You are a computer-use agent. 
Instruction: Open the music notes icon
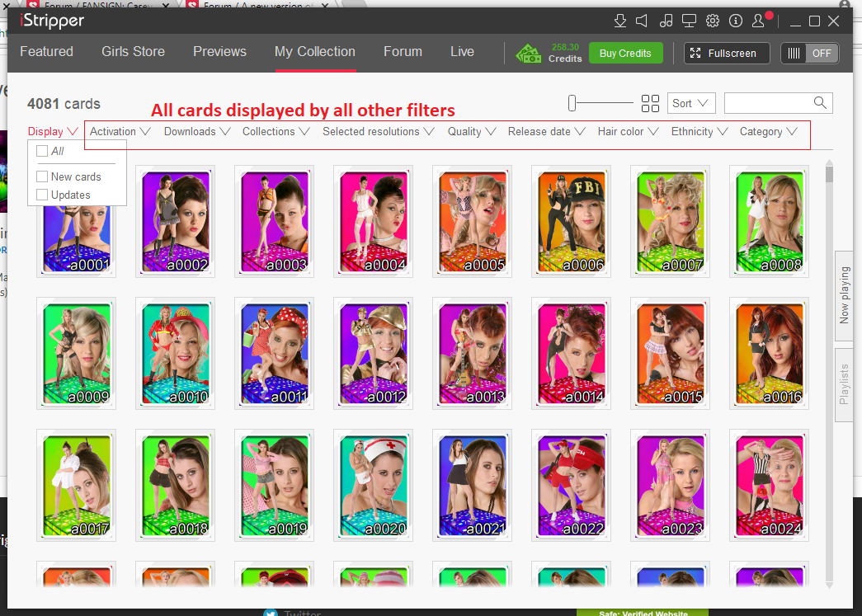click(666, 21)
